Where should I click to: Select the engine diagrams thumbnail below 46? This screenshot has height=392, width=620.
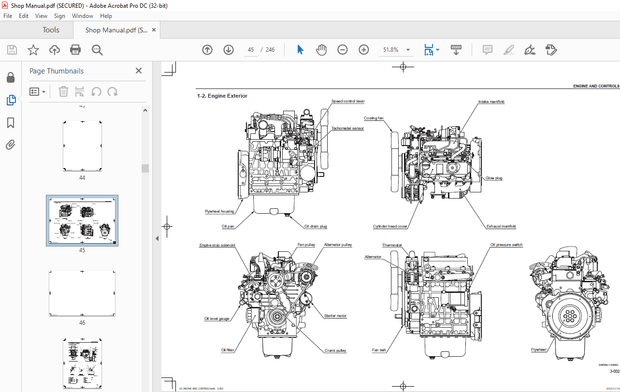tap(82, 363)
